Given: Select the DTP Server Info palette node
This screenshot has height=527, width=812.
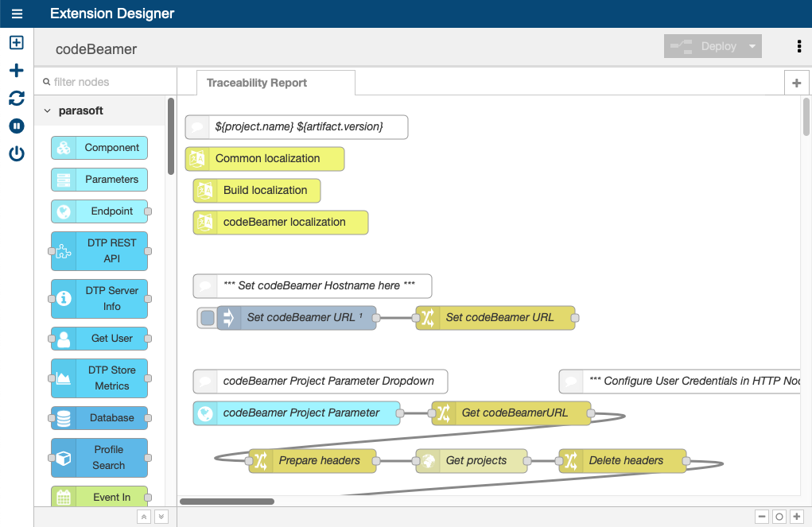Looking at the screenshot, I should coord(99,299).
